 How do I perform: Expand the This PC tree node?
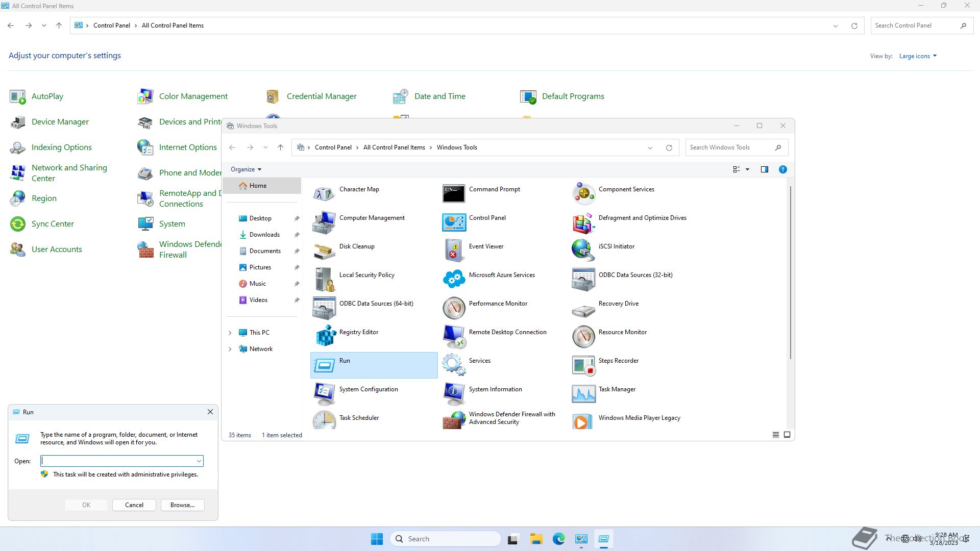coord(230,333)
